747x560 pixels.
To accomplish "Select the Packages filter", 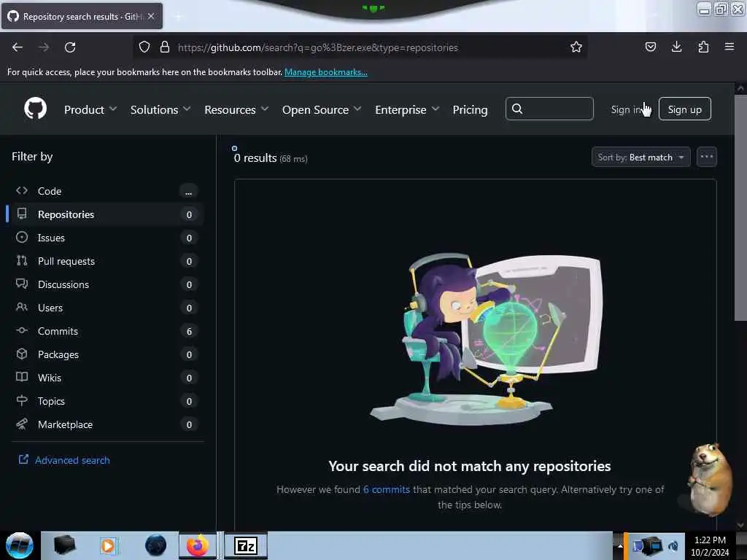I will [105, 354].
